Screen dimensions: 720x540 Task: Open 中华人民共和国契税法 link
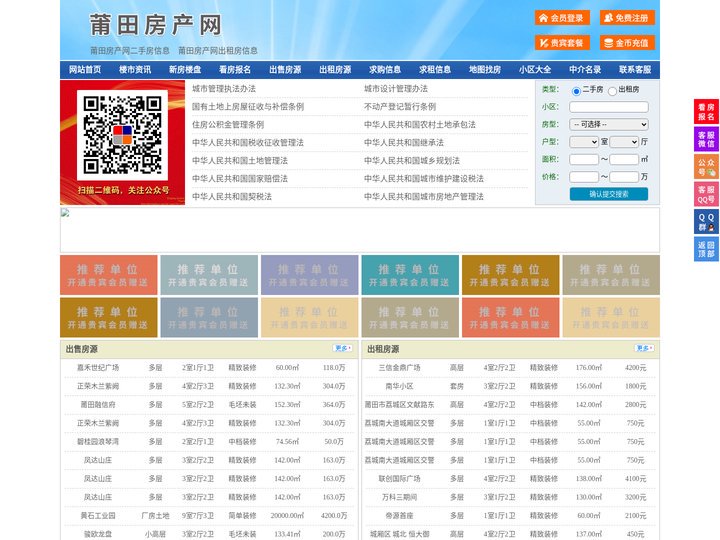[232, 197]
